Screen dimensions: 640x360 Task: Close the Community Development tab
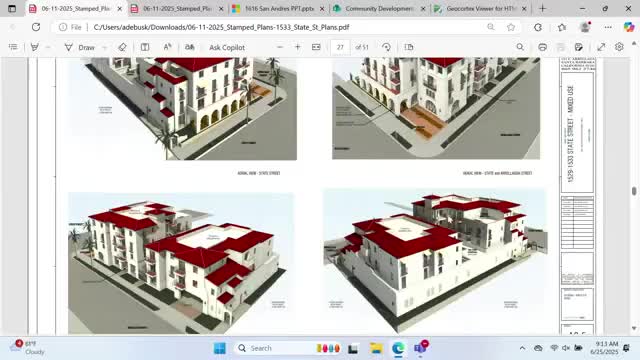[423, 9]
